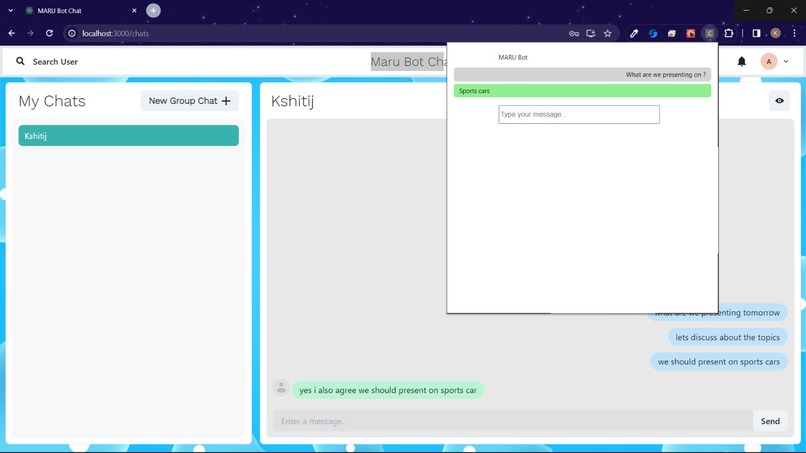Reload the page with refresh icon
Viewport: 806px width, 453px height.
click(49, 33)
